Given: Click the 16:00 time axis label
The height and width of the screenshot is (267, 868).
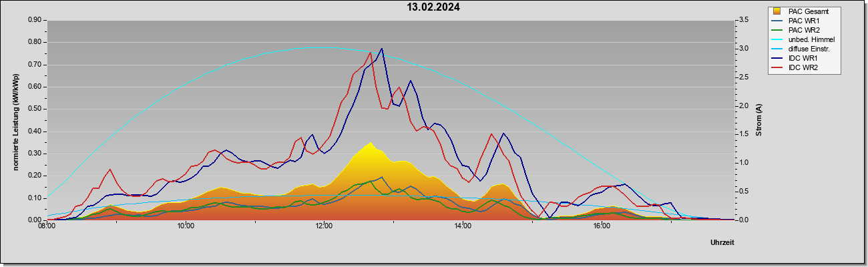Looking at the screenshot, I should tap(601, 226).
